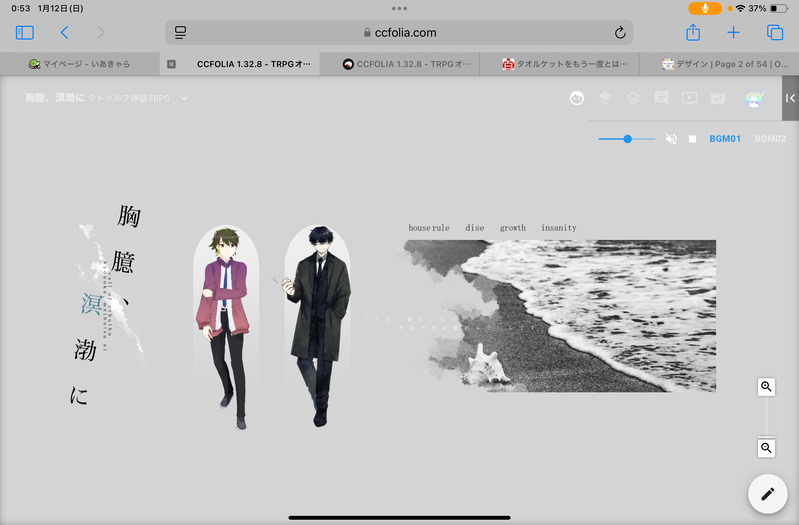Select the character in dark coat
Image resolution: width=799 pixels, height=525 pixels.
[317, 326]
